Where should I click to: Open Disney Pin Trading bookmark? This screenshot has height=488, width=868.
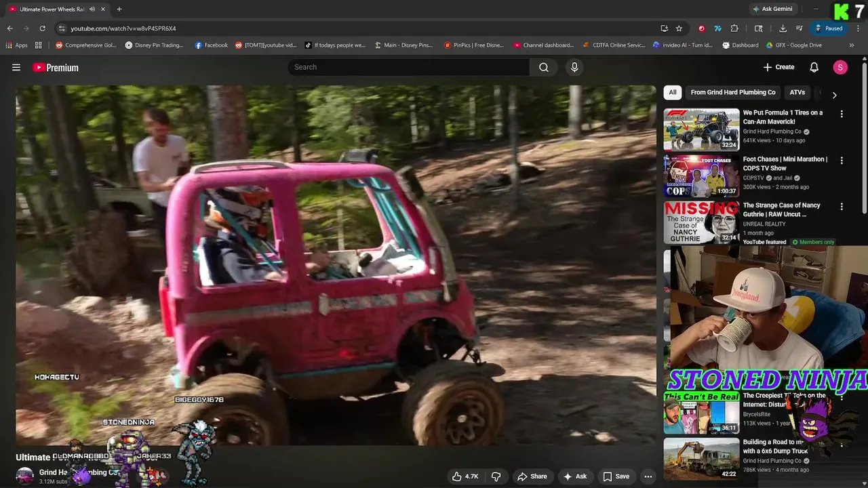154,45
